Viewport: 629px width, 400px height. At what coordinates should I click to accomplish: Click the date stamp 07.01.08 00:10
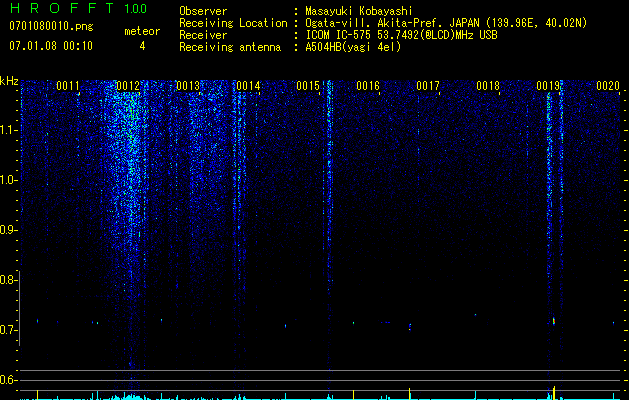click(51, 46)
